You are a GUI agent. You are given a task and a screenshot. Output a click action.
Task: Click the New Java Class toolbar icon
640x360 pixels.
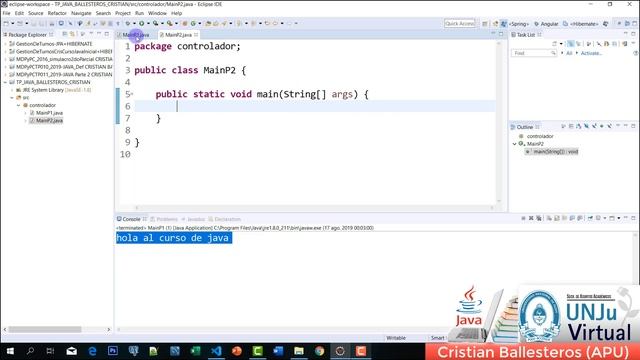coord(193,23)
